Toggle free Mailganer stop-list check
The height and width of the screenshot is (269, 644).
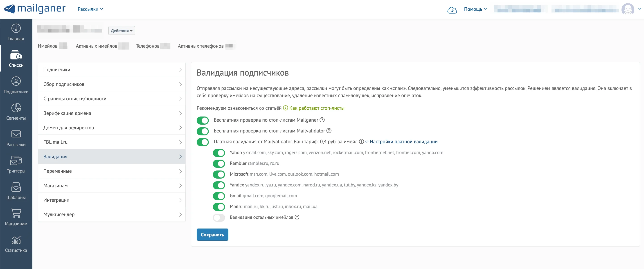click(203, 121)
